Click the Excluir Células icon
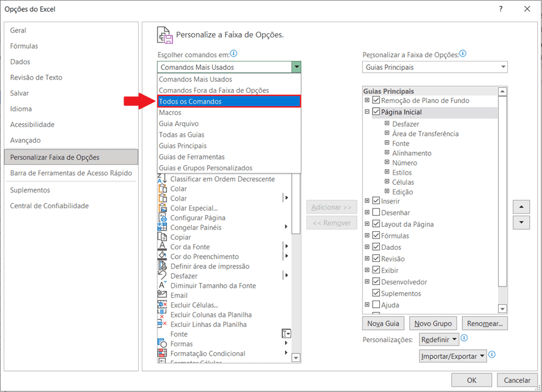 tap(162, 305)
